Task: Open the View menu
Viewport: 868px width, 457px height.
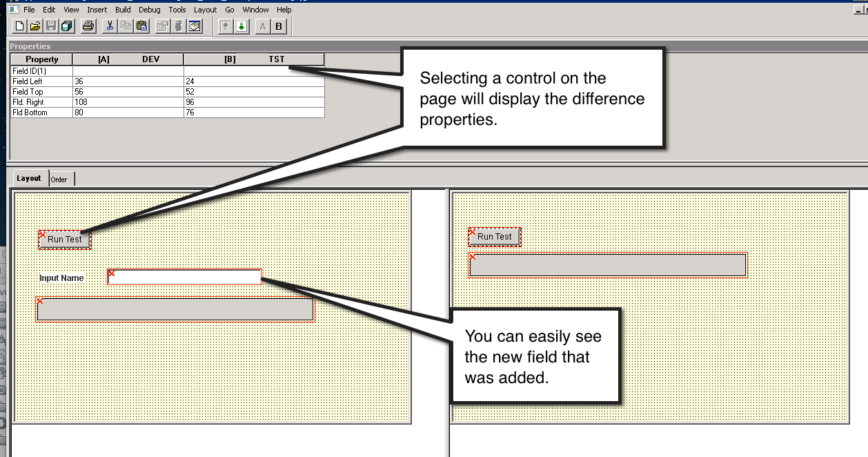Action: click(71, 10)
